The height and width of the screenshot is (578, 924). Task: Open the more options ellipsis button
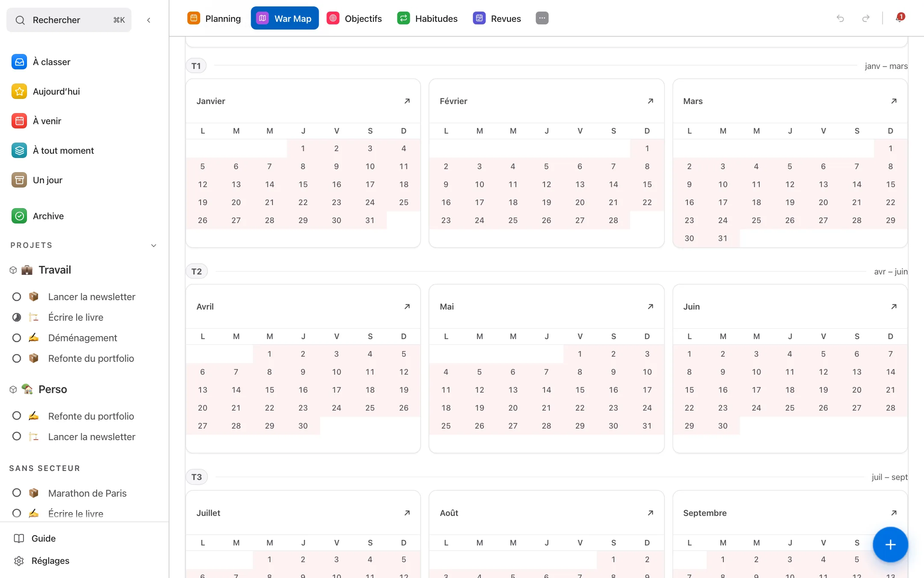(x=542, y=18)
